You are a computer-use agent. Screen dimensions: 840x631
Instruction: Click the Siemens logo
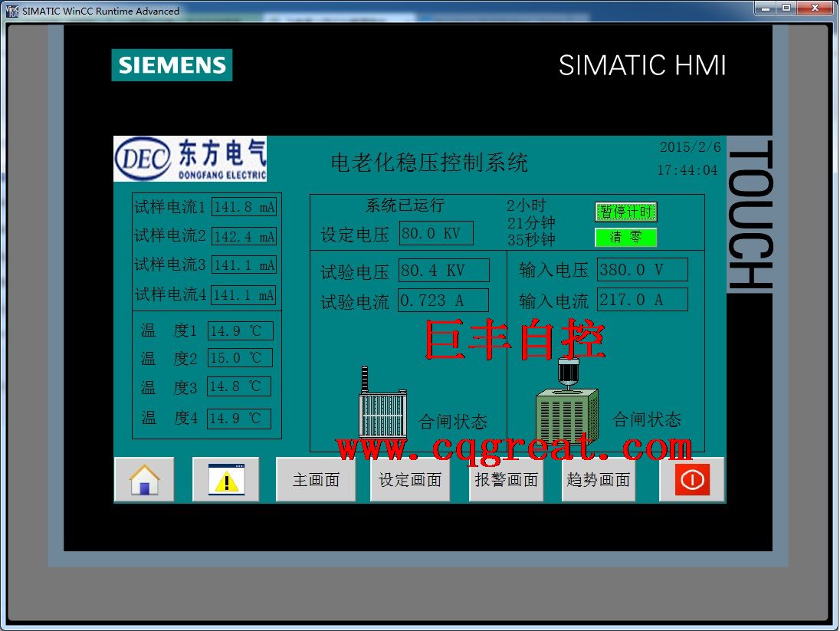[x=172, y=65]
